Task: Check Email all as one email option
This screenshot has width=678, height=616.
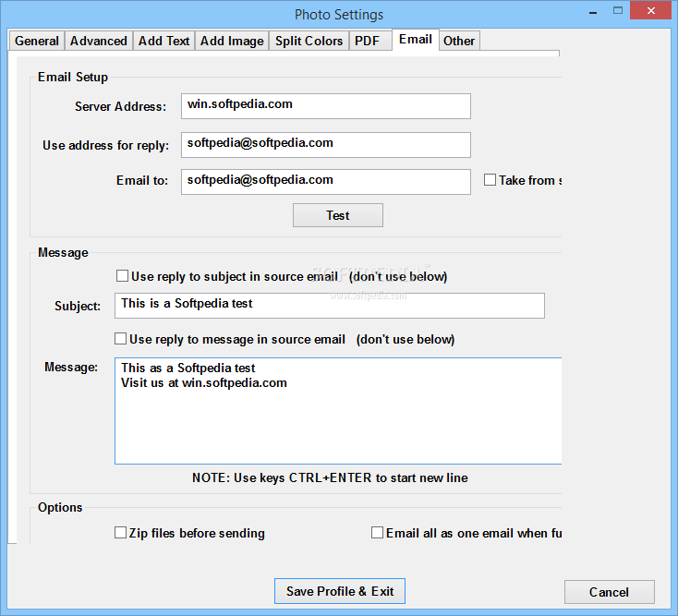Action: pos(378,533)
